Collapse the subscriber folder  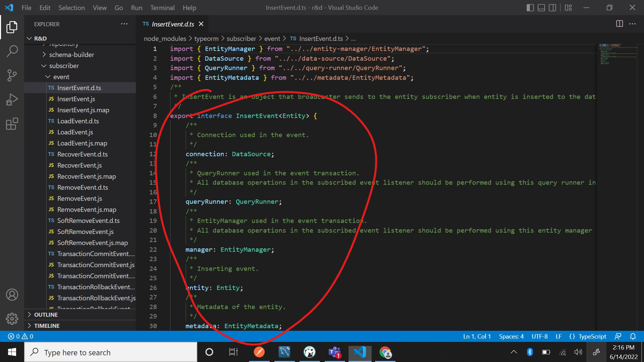tap(64, 66)
